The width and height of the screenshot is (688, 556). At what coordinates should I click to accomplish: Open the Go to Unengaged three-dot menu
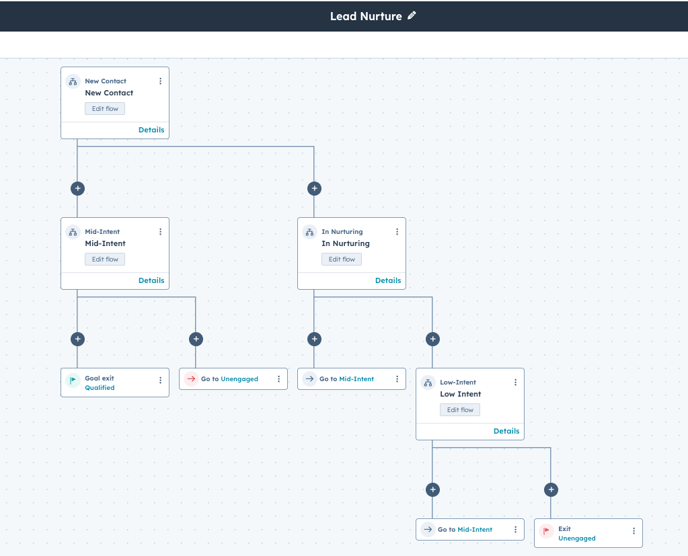click(x=279, y=379)
